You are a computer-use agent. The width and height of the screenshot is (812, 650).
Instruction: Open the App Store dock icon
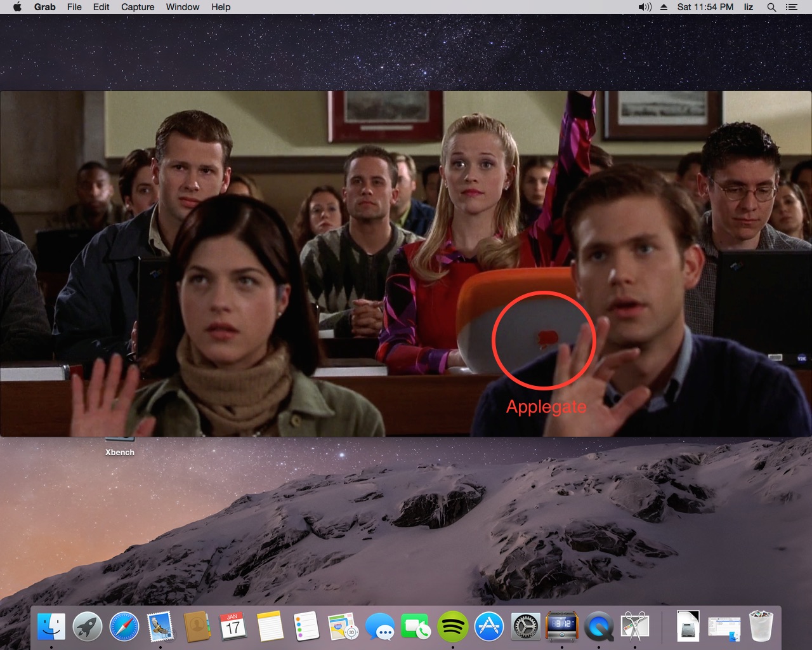tap(489, 627)
